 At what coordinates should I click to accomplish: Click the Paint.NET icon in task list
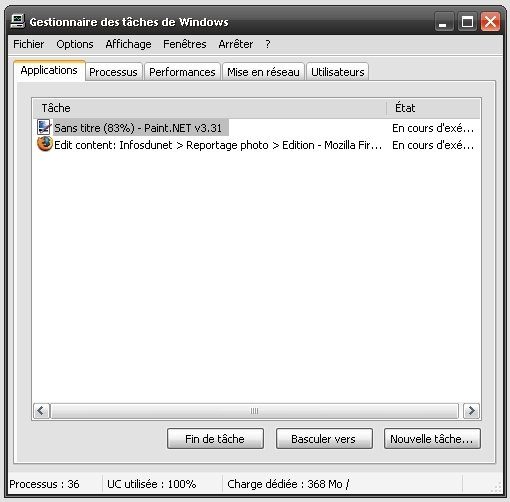click(44, 127)
